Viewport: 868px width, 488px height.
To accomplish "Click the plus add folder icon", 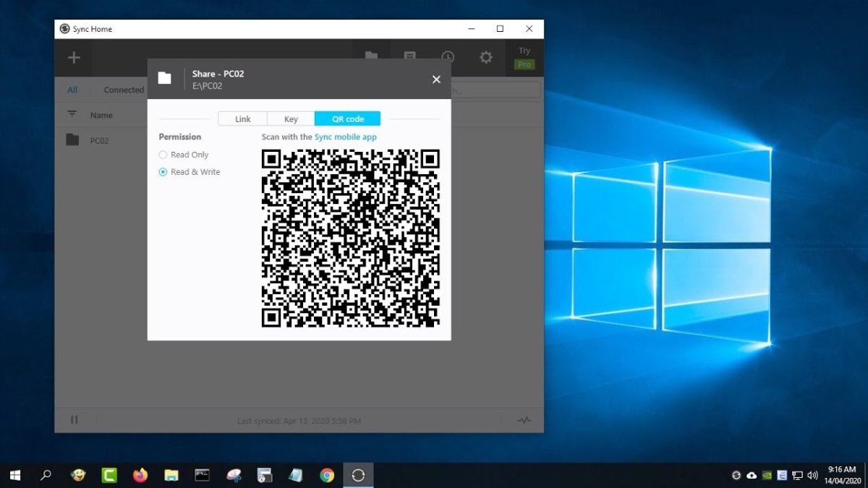I will coord(74,58).
